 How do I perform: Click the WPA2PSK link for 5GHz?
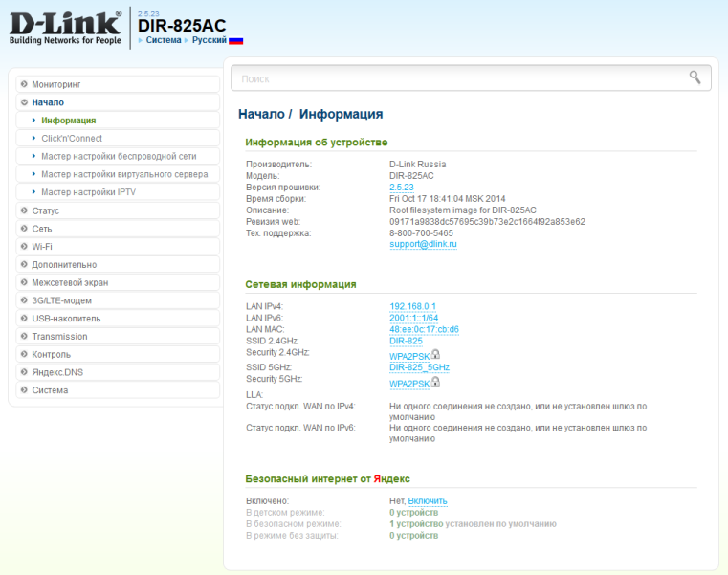(x=409, y=384)
